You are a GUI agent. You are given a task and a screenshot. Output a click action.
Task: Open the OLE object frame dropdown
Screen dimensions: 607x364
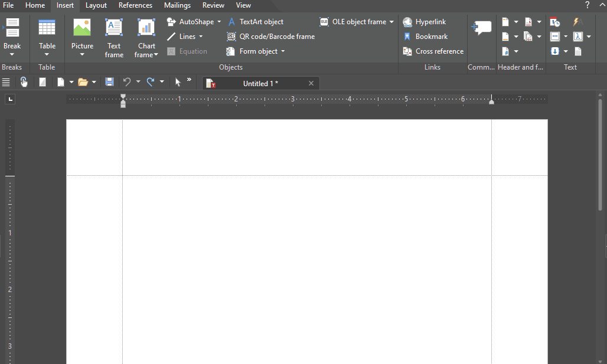coord(391,22)
